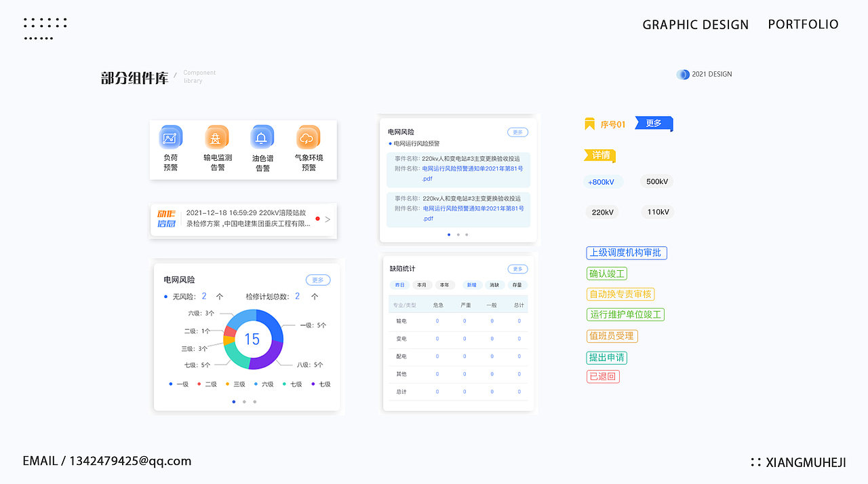Click the 已退回 red tag

(603, 377)
